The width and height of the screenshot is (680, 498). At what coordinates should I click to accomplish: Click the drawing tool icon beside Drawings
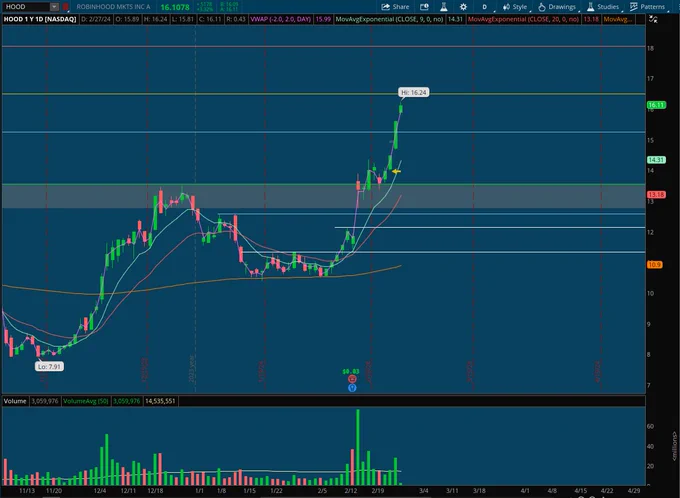coord(542,7)
